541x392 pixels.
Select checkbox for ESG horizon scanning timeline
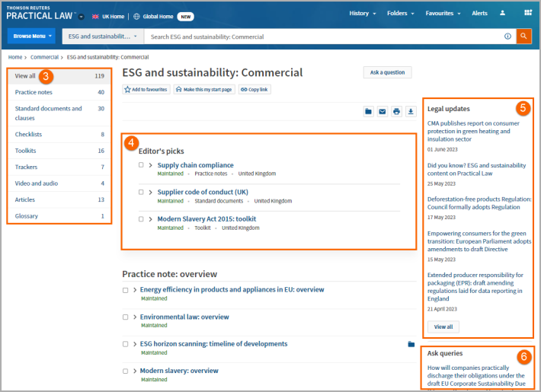pos(125,344)
